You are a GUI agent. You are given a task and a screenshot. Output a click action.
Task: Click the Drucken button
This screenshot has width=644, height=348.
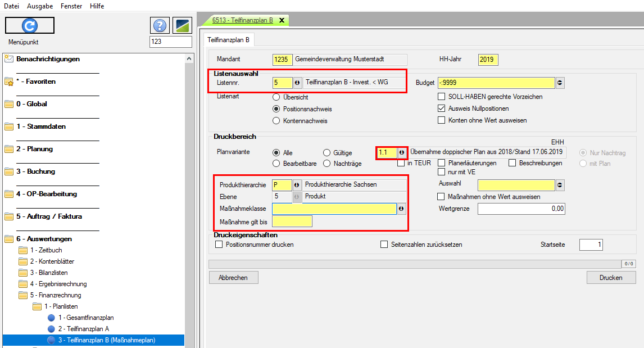click(610, 278)
